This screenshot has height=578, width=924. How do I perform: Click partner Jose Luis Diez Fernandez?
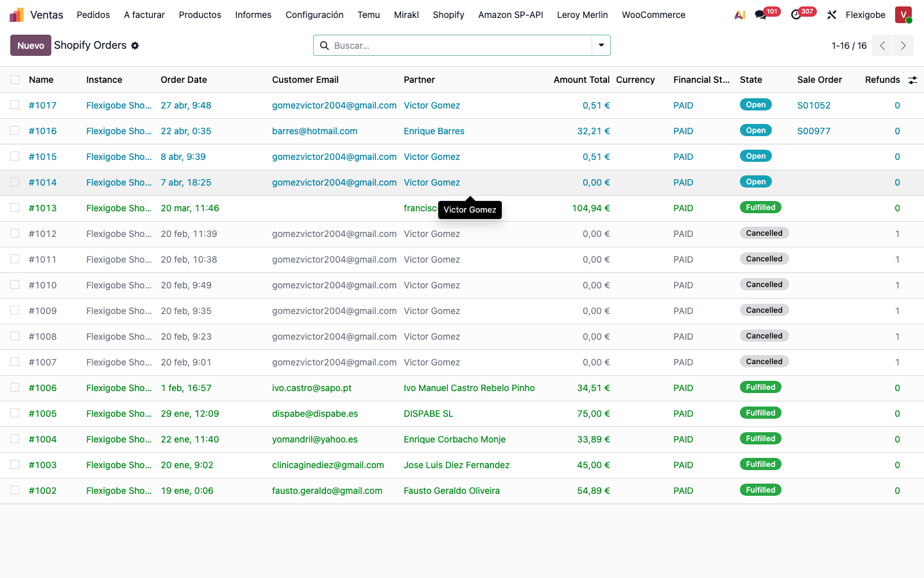click(457, 465)
